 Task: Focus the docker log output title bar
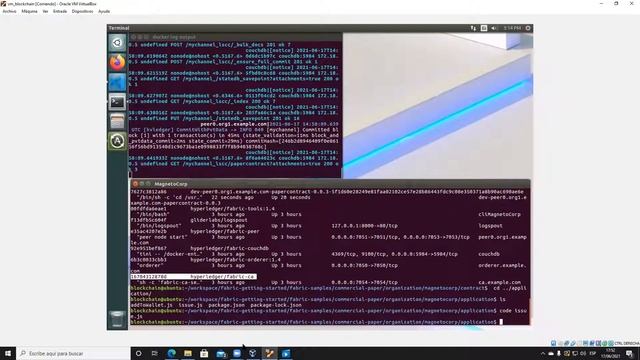(x=235, y=37)
